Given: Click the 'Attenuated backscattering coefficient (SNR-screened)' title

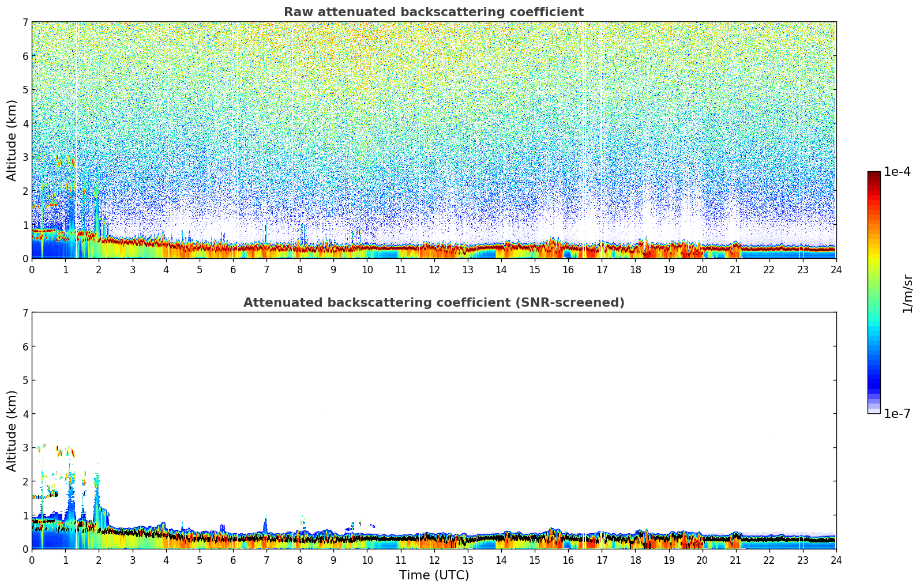Looking at the screenshot, I should click(433, 303).
